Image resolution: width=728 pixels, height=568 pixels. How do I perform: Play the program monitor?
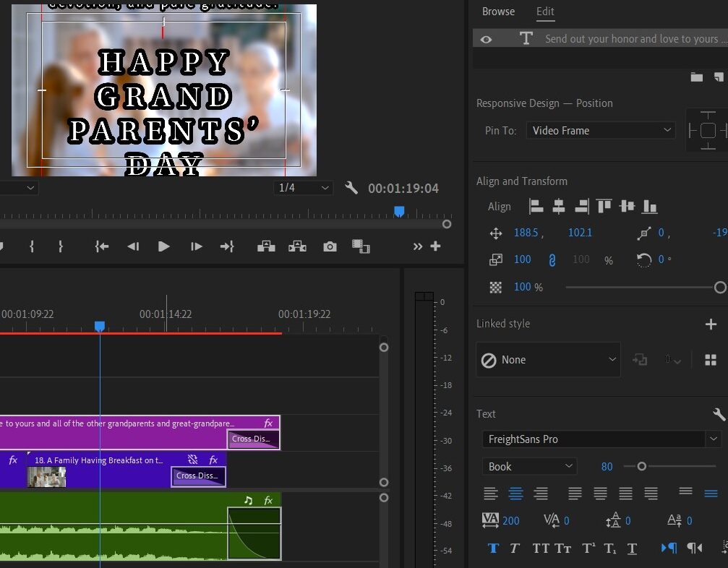[x=163, y=246]
